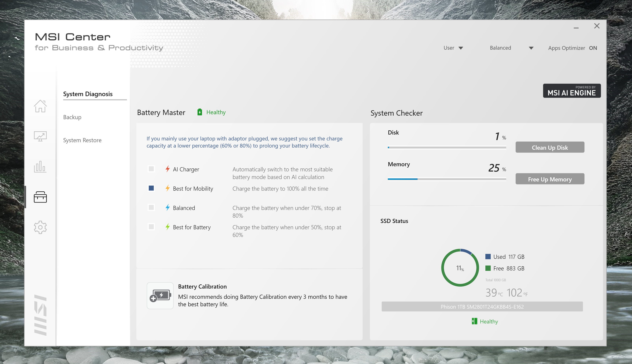The width and height of the screenshot is (632, 364).
Task: Click the green Best for Battery lightning icon
Action: (x=168, y=227)
